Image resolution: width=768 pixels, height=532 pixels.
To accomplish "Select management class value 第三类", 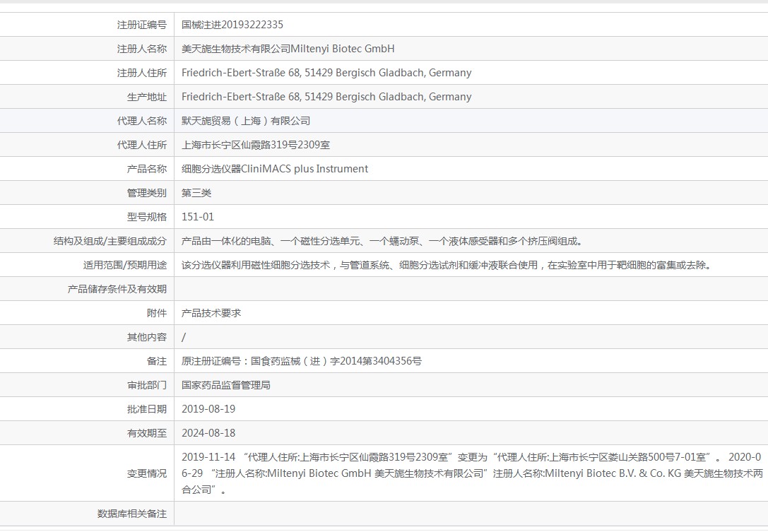I will pos(196,192).
